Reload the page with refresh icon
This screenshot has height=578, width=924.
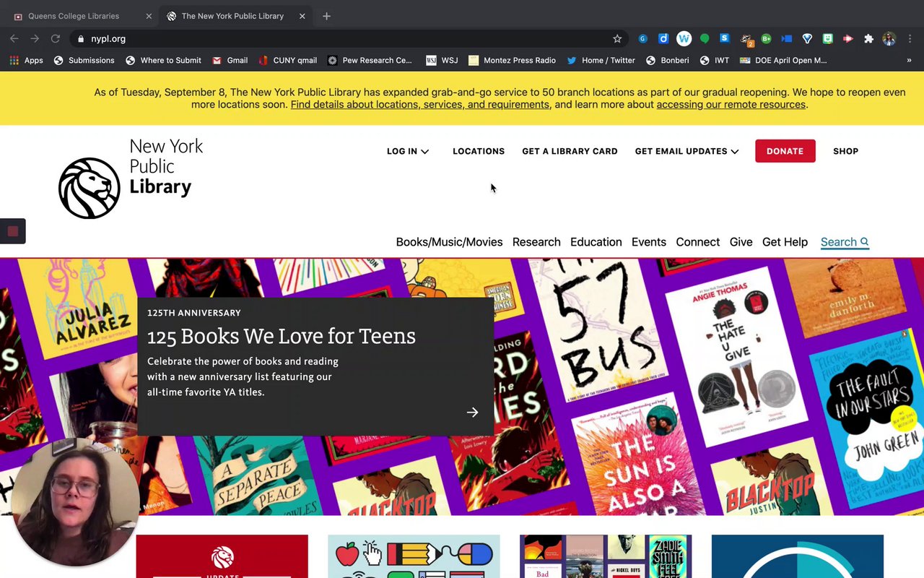click(x=55, y=38)
